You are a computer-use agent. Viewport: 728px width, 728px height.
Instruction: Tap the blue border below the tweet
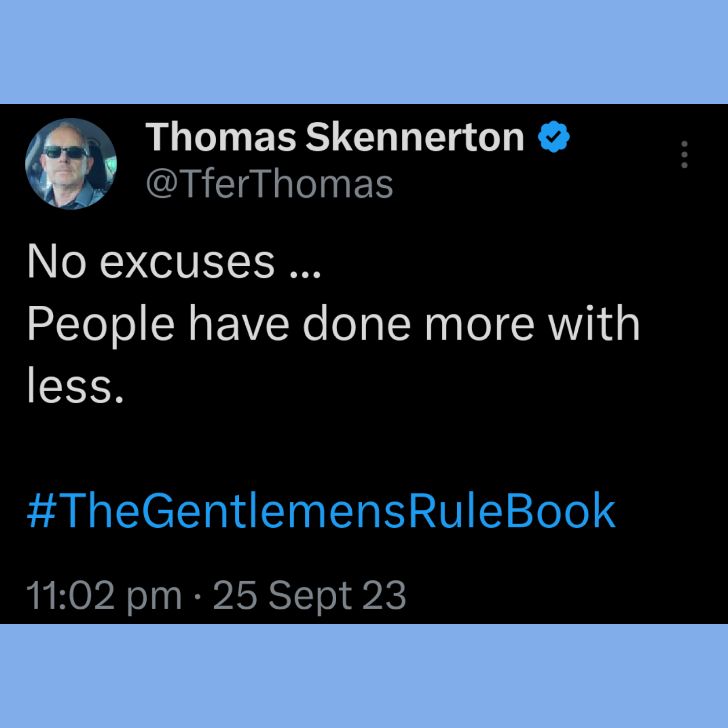click(x=364, y=676)
